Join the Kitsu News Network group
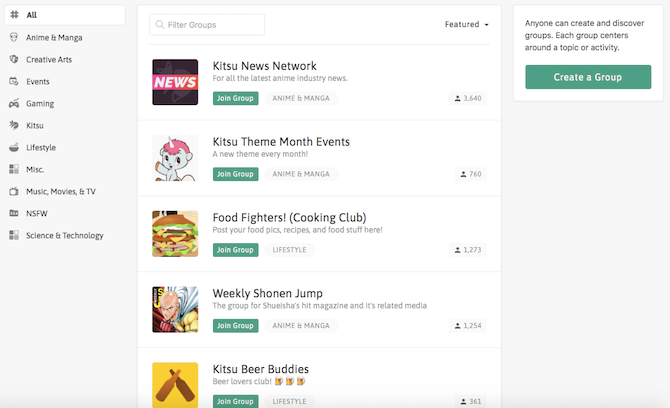The height and width of the screenshot is (408, 670). click(x=235, y=98)
